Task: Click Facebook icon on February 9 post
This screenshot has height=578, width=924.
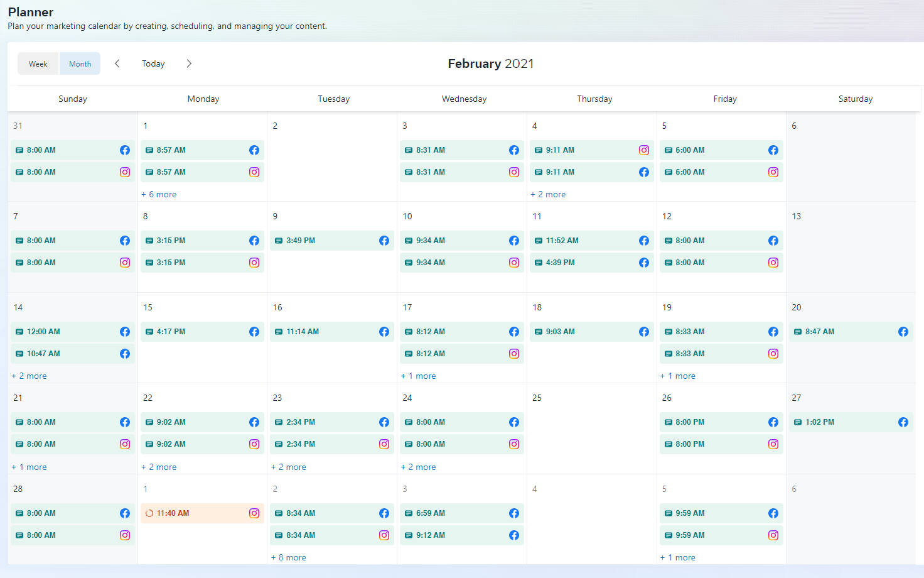Action: click(384, 241)
